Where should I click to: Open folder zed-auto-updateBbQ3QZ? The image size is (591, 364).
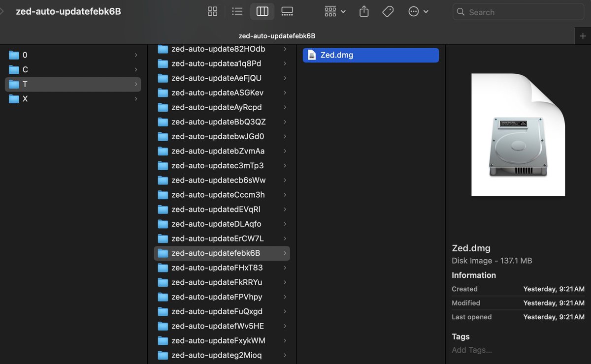click(x=222, y=122)
